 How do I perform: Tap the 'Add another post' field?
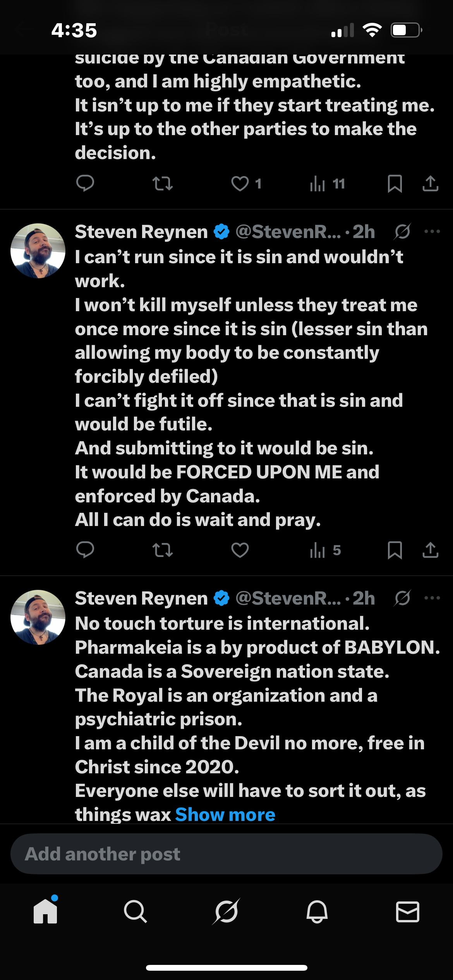(x=226, y=854)
